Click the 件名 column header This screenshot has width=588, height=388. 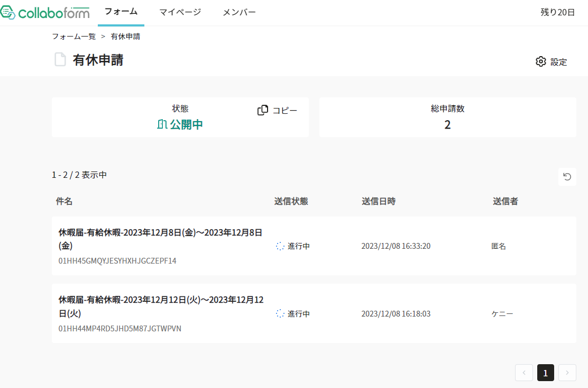tap(64, 202)
